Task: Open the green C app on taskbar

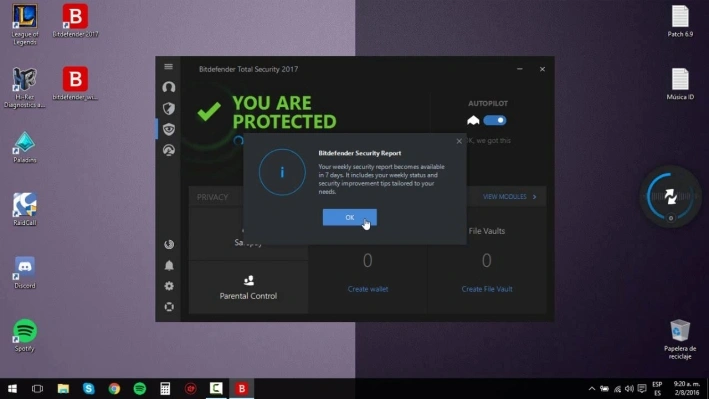Action: pyautogui.click(x=216, y=389)
